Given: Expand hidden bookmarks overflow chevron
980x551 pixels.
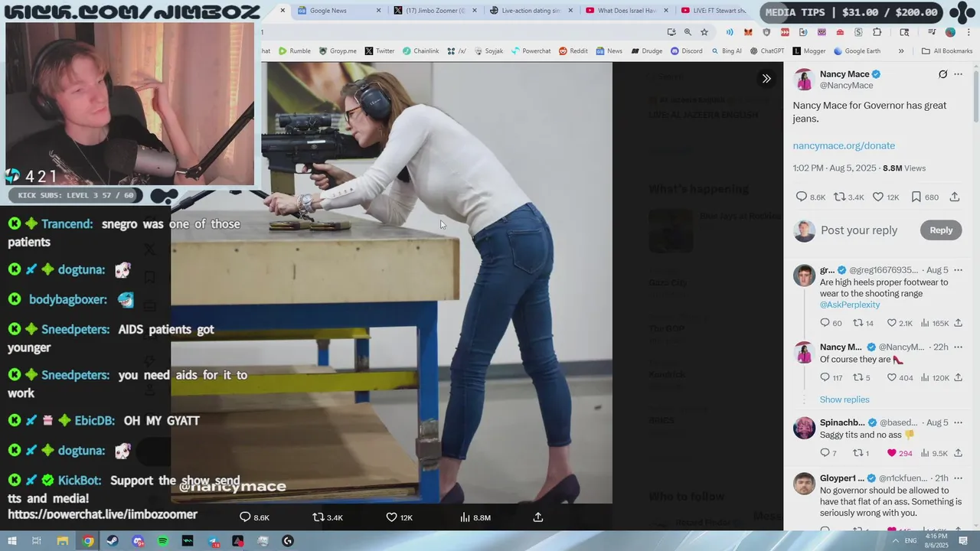Looking at the screenshot, I should [x=901, y=51].
